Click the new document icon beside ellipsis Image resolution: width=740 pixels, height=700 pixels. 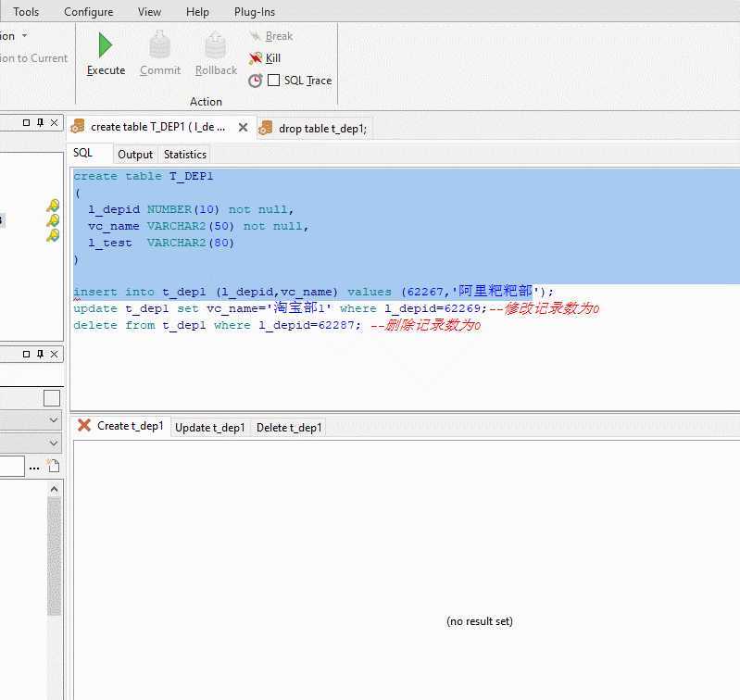click(x=54, y=466)
